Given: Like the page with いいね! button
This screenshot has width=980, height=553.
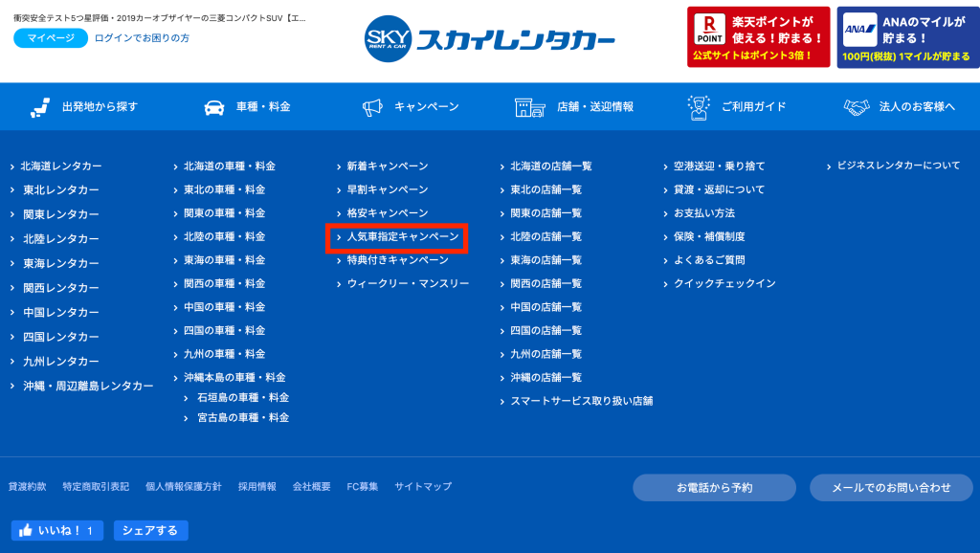Looking at the screenshot, I should [56, 530].
